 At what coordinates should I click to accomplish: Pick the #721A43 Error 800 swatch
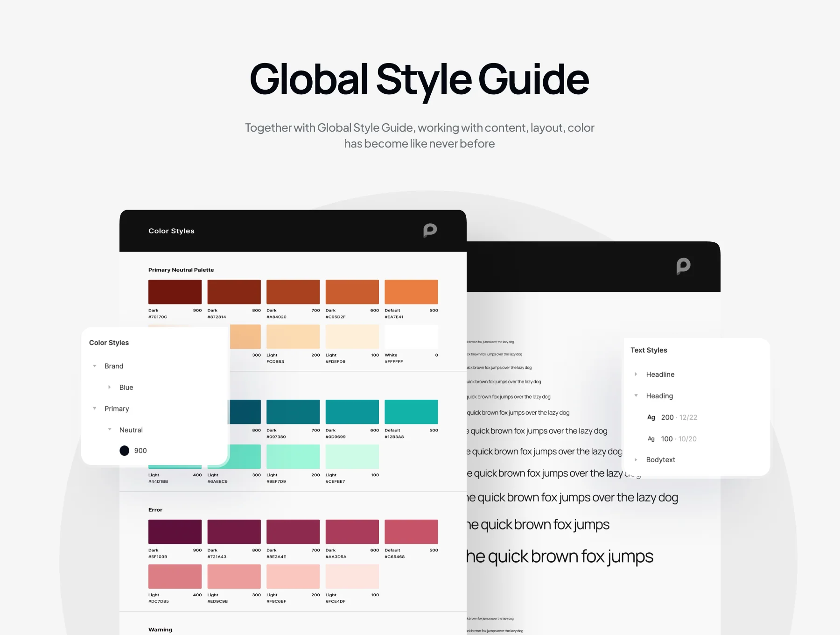point(234,532)
